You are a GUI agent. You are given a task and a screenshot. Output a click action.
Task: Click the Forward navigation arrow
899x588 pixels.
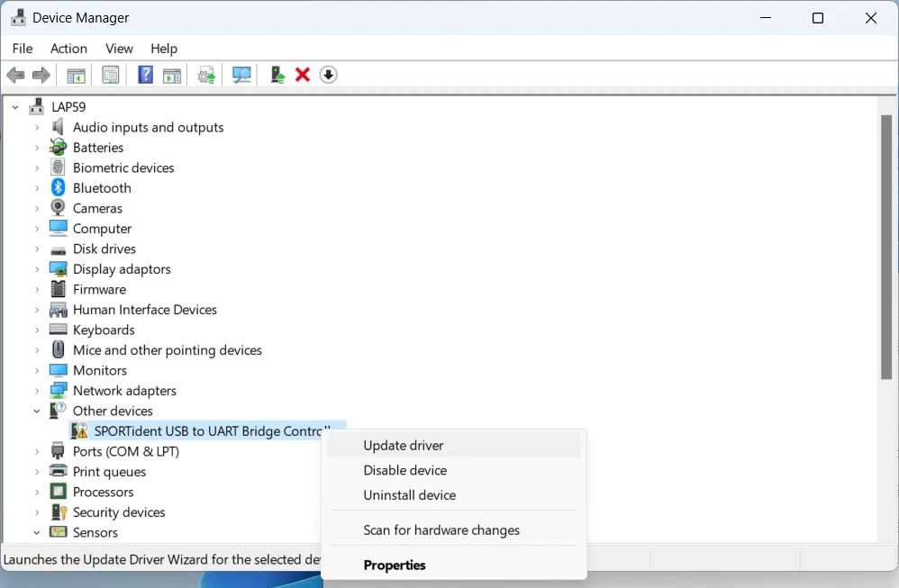41,75
